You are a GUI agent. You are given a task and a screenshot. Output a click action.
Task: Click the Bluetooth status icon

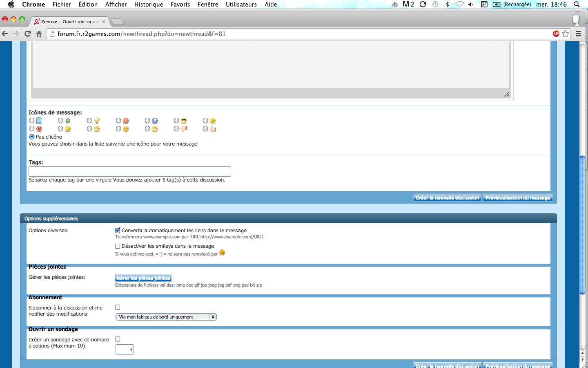pyautogui.click(x=447, y=4)
